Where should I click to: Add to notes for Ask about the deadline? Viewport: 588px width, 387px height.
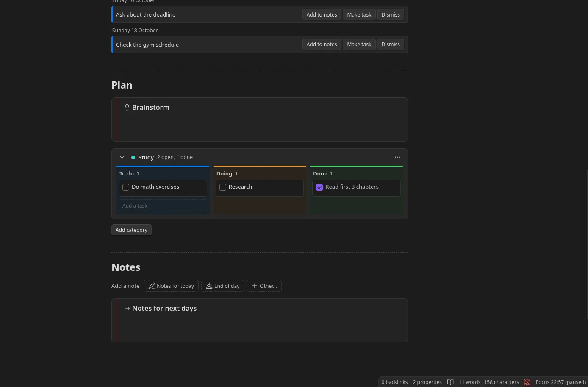click(x=322, y=14)
